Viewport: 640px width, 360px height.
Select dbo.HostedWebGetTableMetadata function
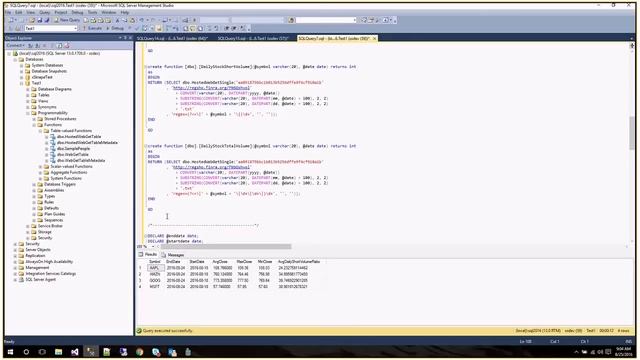[x=87, y=142]
